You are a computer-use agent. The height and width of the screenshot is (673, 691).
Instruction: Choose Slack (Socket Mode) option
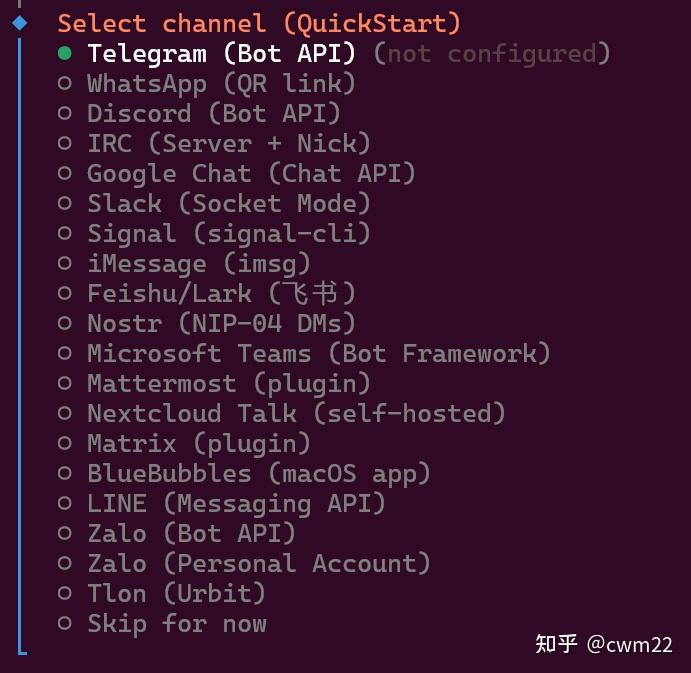pyautogui.click(x=228, y=204)
